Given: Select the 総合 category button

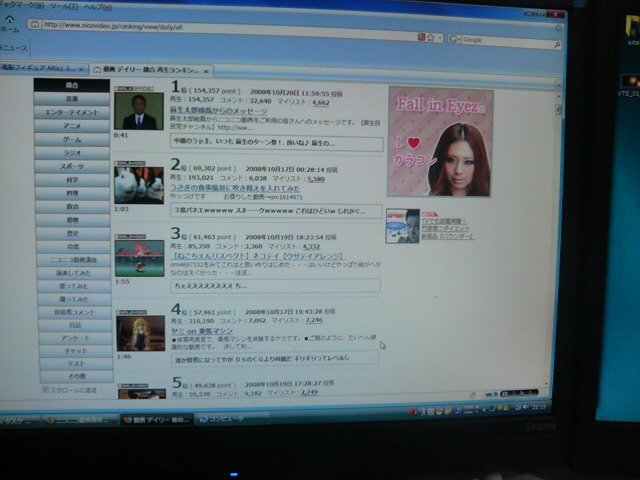Looking at the screenshot, I should tap(72, 85).
